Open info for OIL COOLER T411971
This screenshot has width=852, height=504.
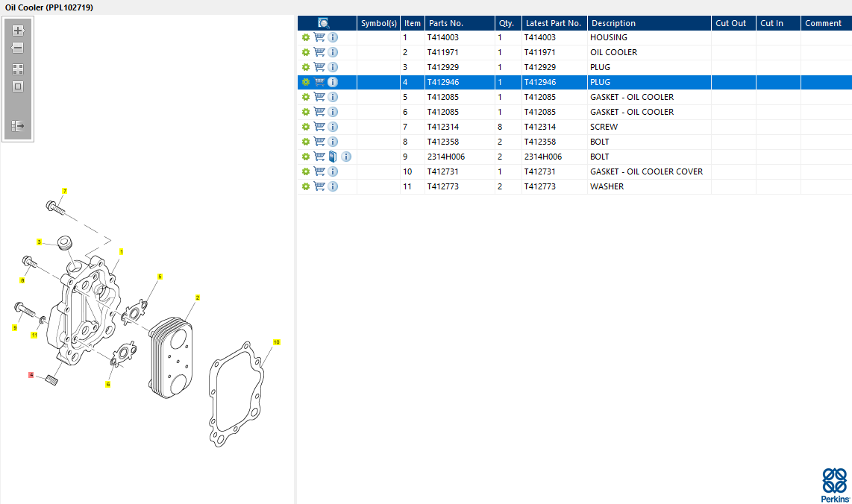coord(333,52)
